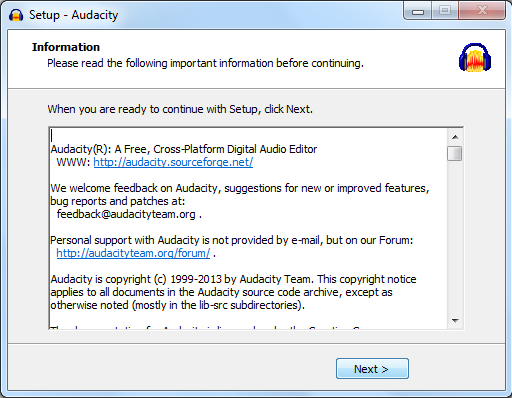512x398 pixels.
Task: Click the 'When you are ready to continue' label
Action: 180,109
